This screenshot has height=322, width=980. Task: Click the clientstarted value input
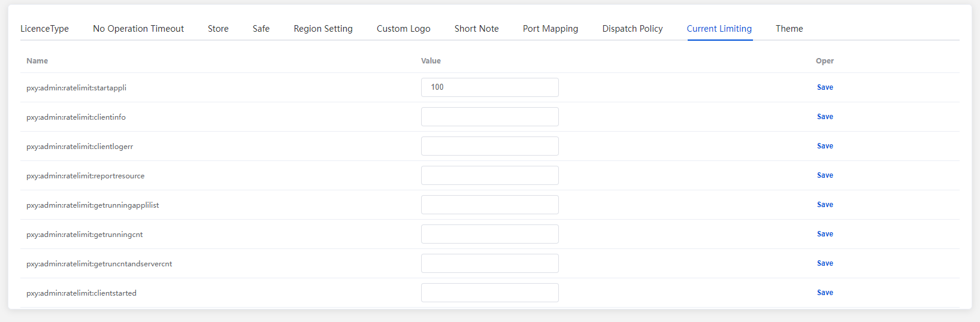click(490, 293)
